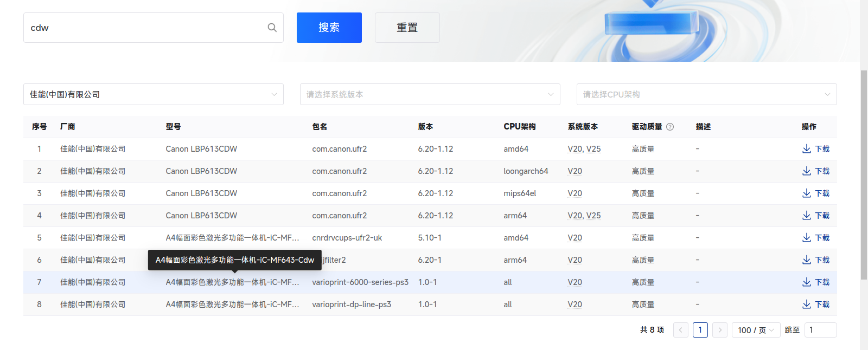868x350 pixels.
Task: Open the vendor dropdown showing 佳能(中国)有限公司
Action: [x=154, y=94]
